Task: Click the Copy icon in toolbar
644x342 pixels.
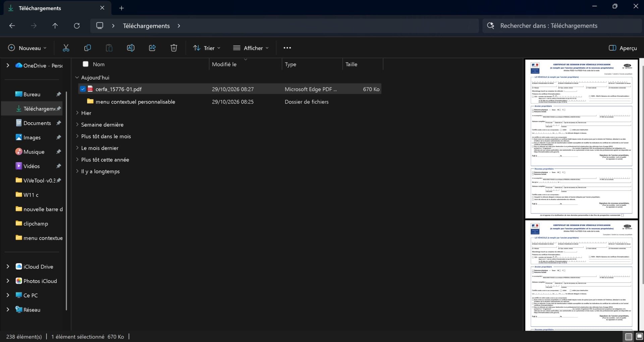Action: click(x=88, y=48)
